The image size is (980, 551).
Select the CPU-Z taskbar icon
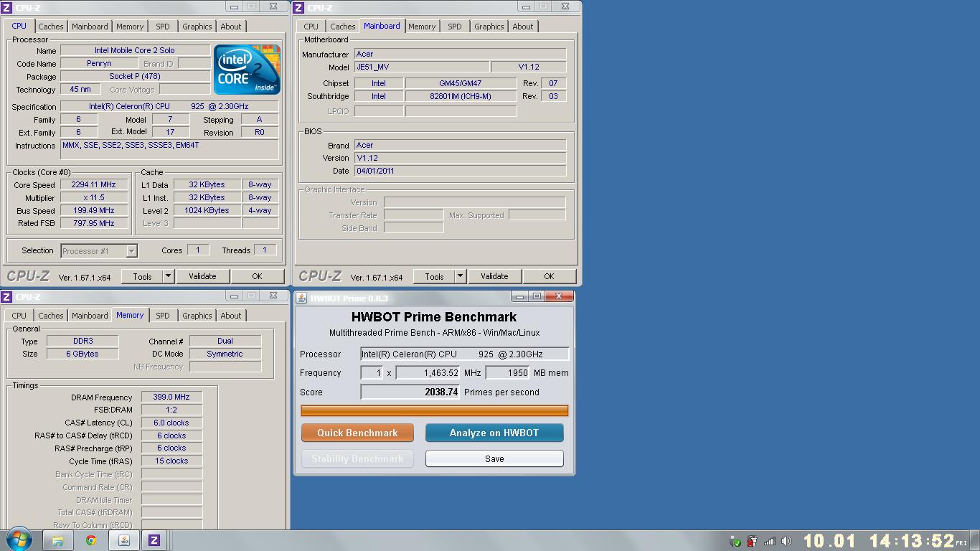[x=154, y=541]
